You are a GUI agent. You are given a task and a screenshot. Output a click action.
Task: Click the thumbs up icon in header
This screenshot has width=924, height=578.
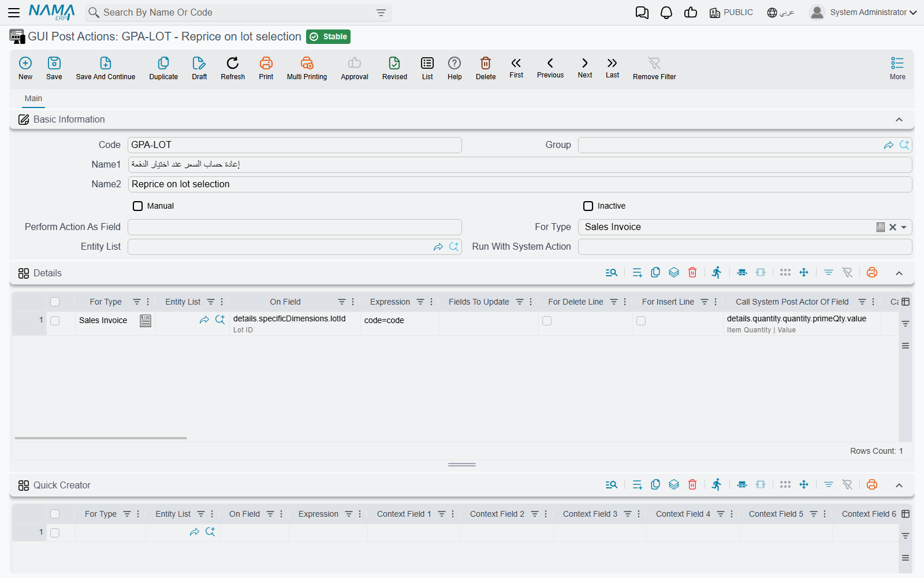[x=691, y=13]
